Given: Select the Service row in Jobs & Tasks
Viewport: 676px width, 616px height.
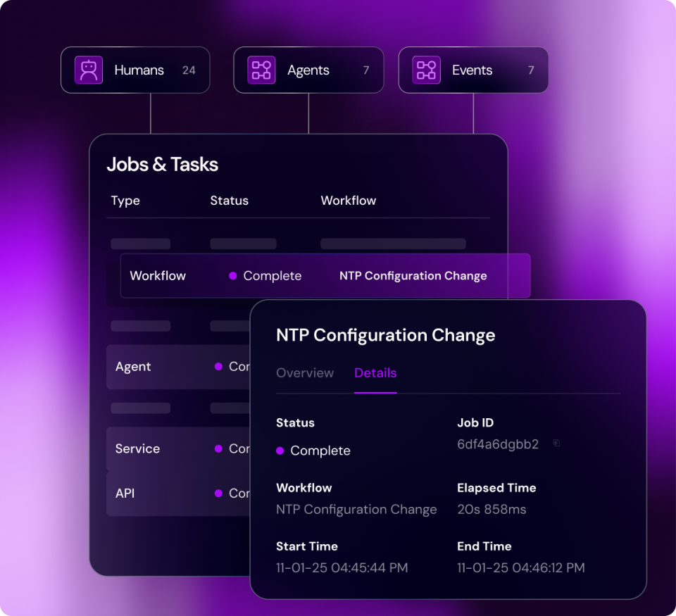Looking at the screenshot, I should click(178, 448).
